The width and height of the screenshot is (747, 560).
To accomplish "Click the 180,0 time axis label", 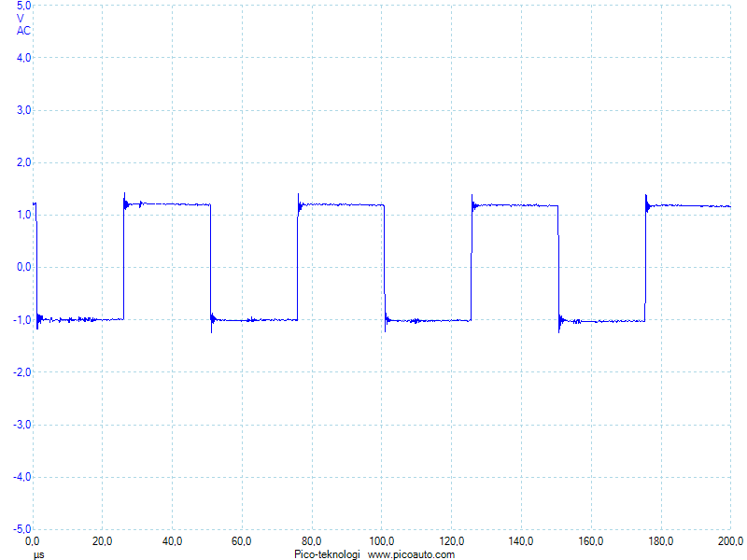I will [x=661, y=542].
